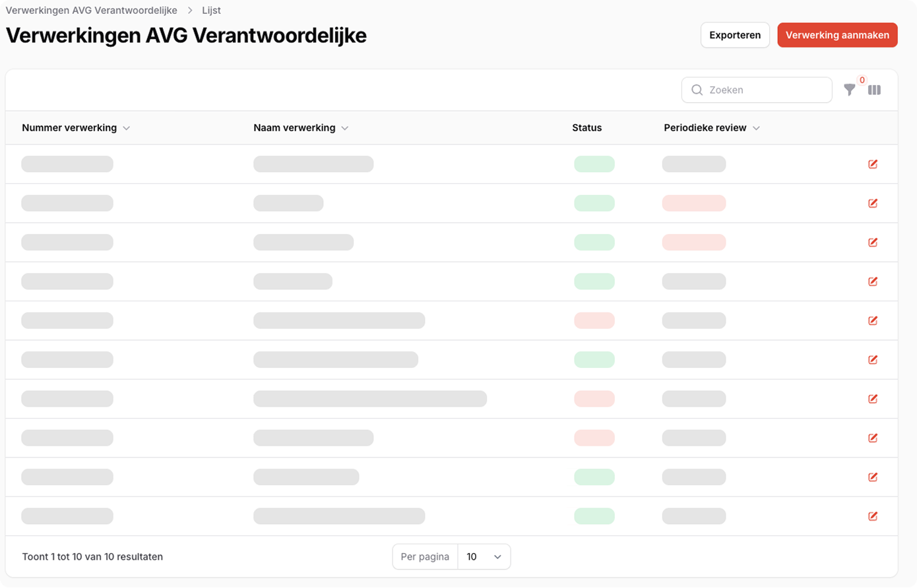Image resolution: width=917 pixels, height=588 pixels.
Task: Open the per pagina dropdown
Action: tap(484, 557)
